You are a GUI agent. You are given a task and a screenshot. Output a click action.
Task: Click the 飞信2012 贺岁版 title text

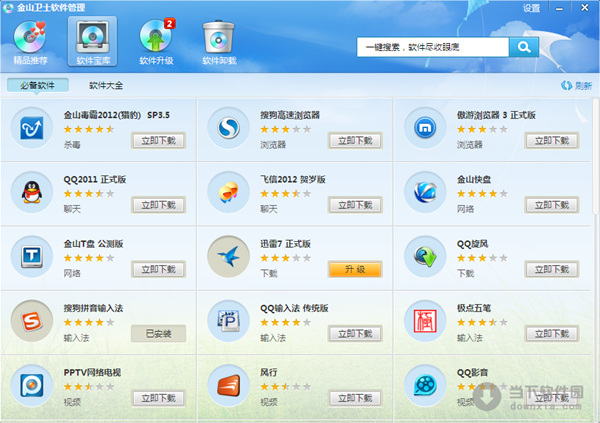pos(293,179)
